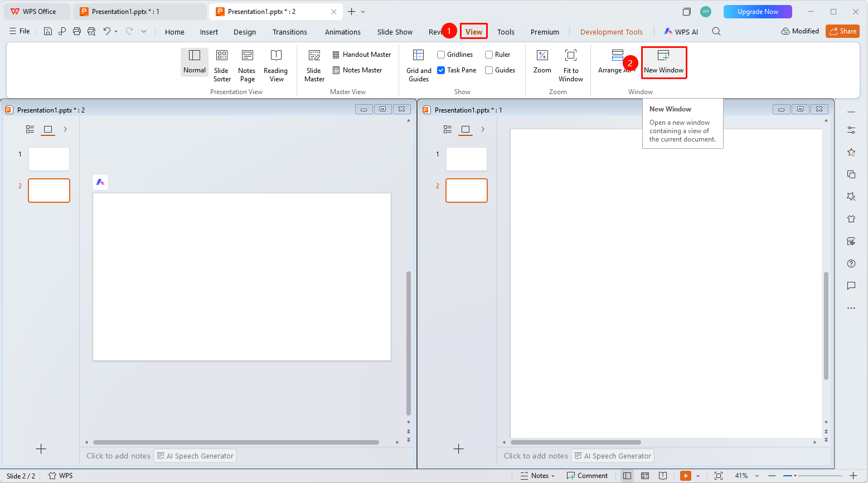Open help icon in right sidebar

click(851, 264)
